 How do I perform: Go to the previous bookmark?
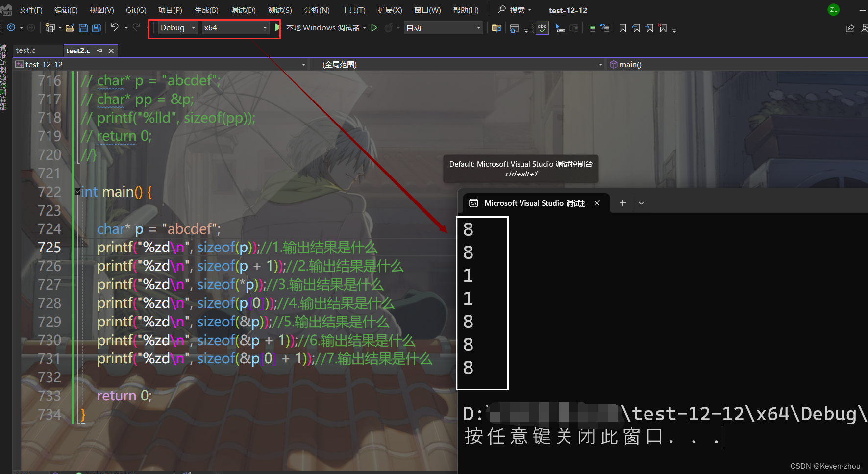(x=636, y=28)
